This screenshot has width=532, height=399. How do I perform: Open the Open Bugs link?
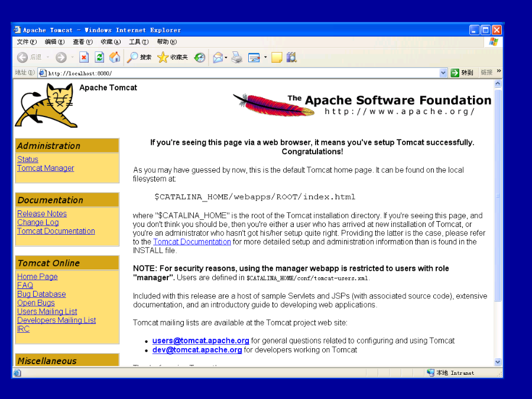tap(35, 303)
